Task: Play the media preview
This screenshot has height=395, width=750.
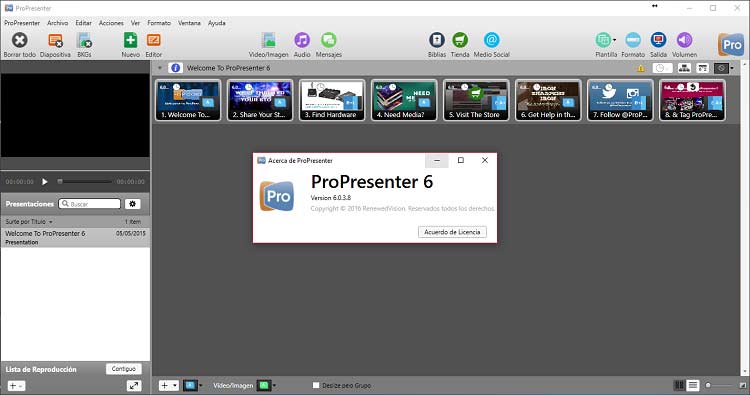Action: (x=44, y=182)
